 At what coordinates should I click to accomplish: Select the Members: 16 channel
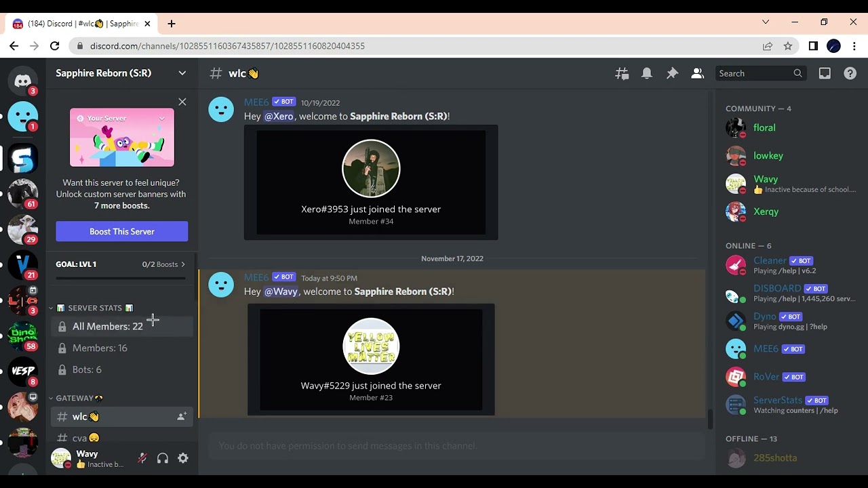coord(122,348)
